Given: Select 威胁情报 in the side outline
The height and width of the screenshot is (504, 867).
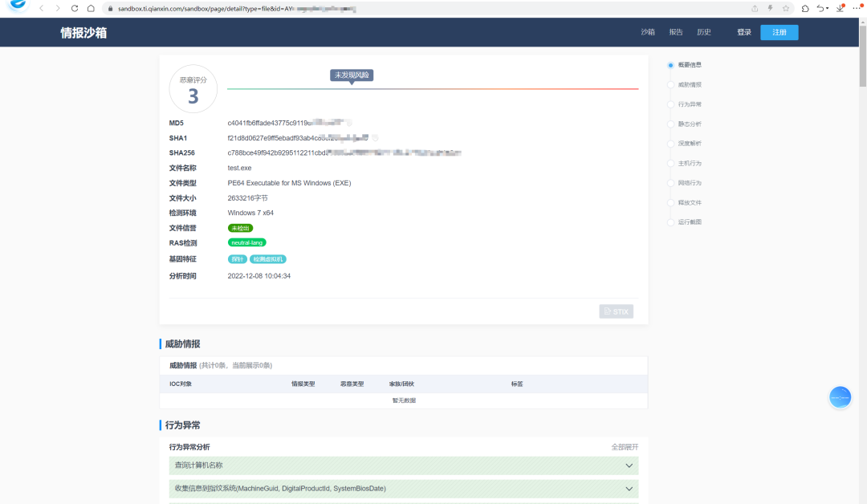Looking at the screenshot, I should (690, 84).
